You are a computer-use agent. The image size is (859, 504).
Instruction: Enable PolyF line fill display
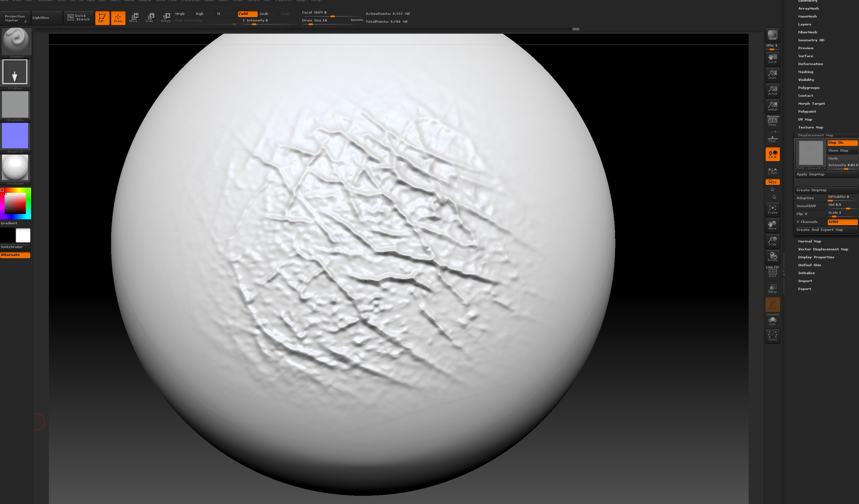coord(772,272)
